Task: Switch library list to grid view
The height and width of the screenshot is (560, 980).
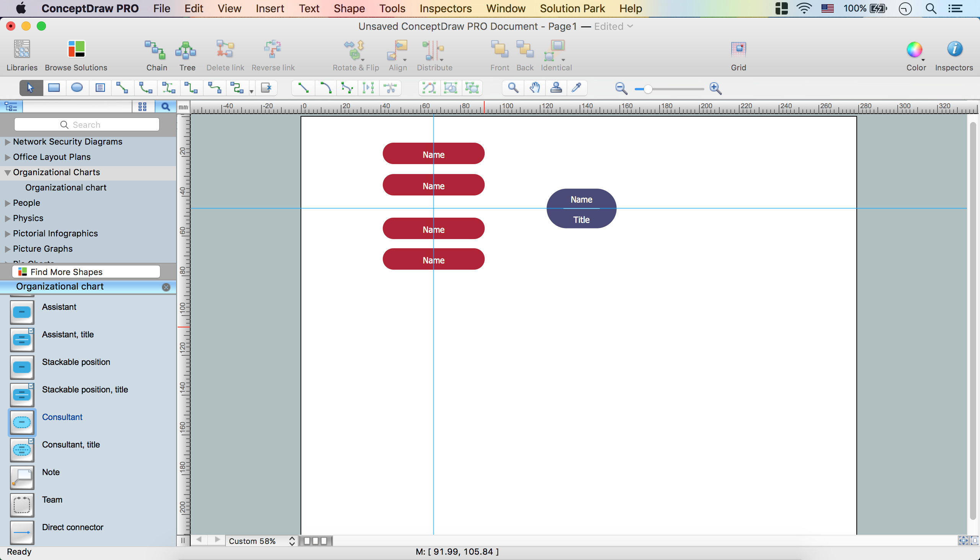Action: [x=142, y=107]
